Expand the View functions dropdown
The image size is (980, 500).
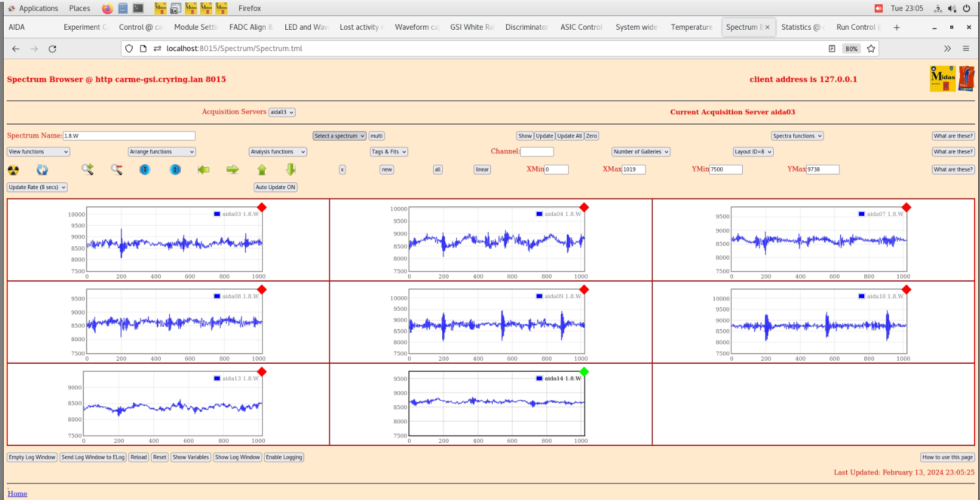pyautogui.click(x=38, y=152)
